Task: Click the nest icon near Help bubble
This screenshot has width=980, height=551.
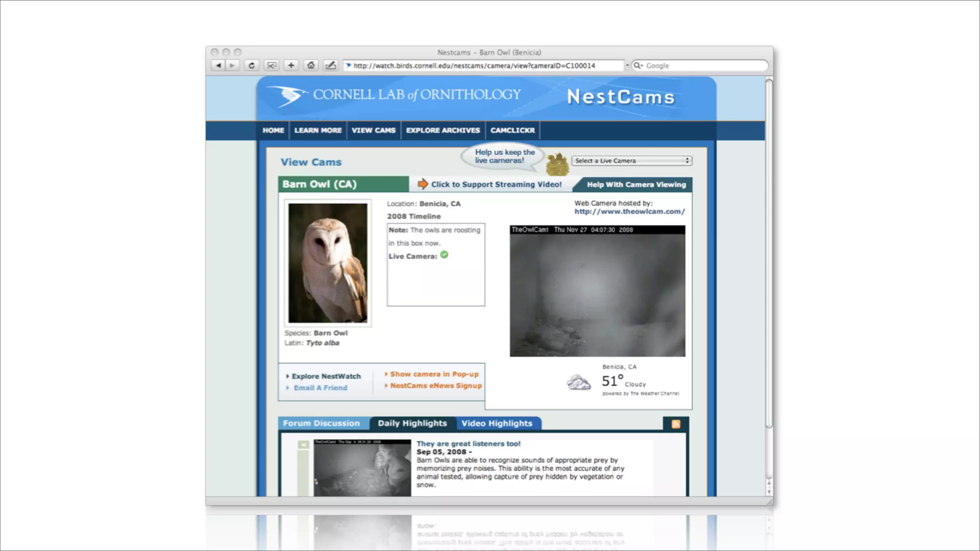Action: pos(557,164)
